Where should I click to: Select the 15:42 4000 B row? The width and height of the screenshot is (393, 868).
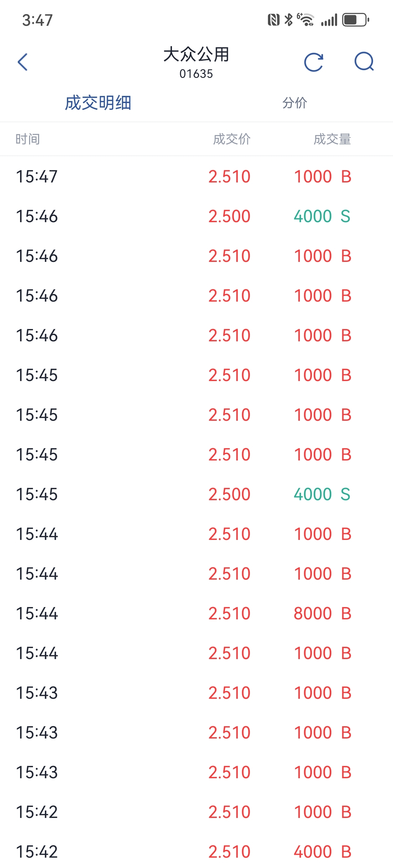coord(196,852)
